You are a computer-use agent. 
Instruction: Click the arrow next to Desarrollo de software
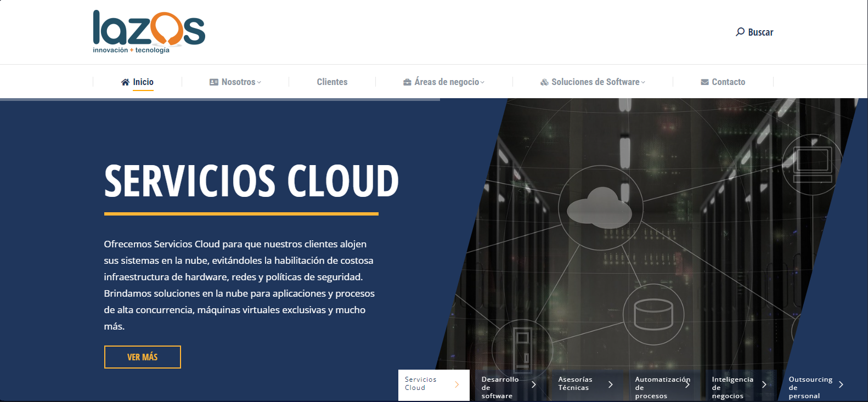[x=533, y=384]
